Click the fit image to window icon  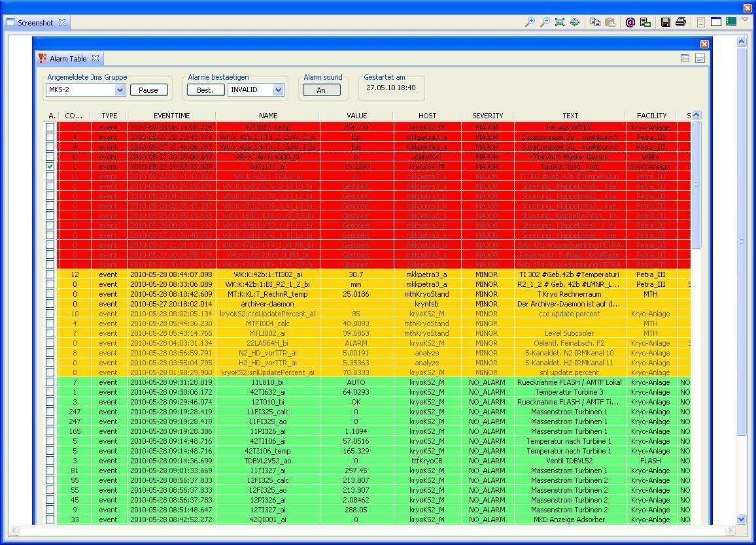pos(560,22)
